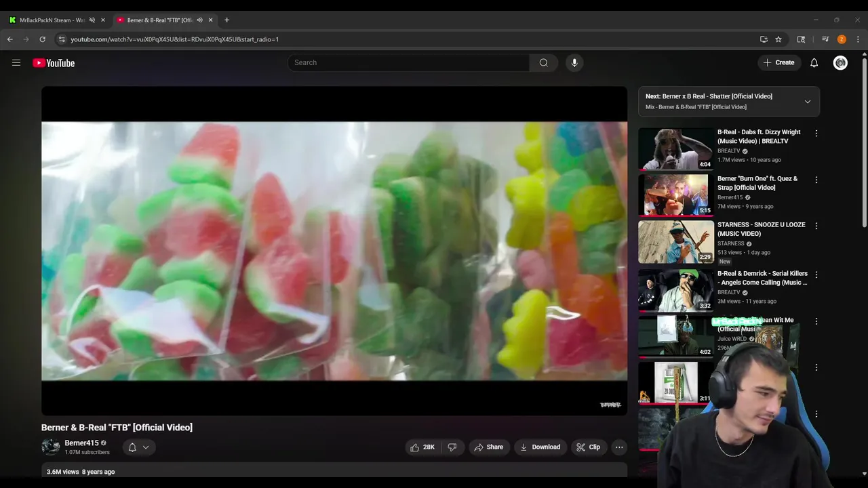Play Serial Killers Angels Come Calling thumbnail
This screenshot has width=868, height=488.
[x=676, y=290]
